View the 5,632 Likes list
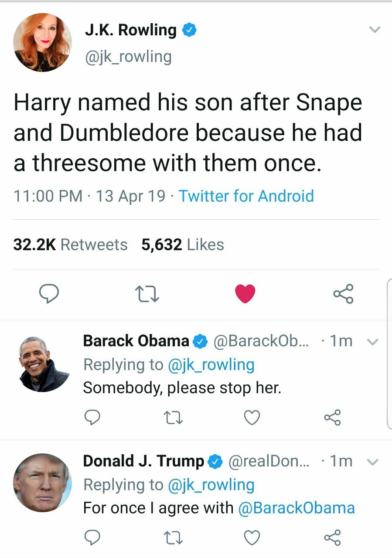Image resolution: width=392 pixels, height=558 pixels. 182,245
